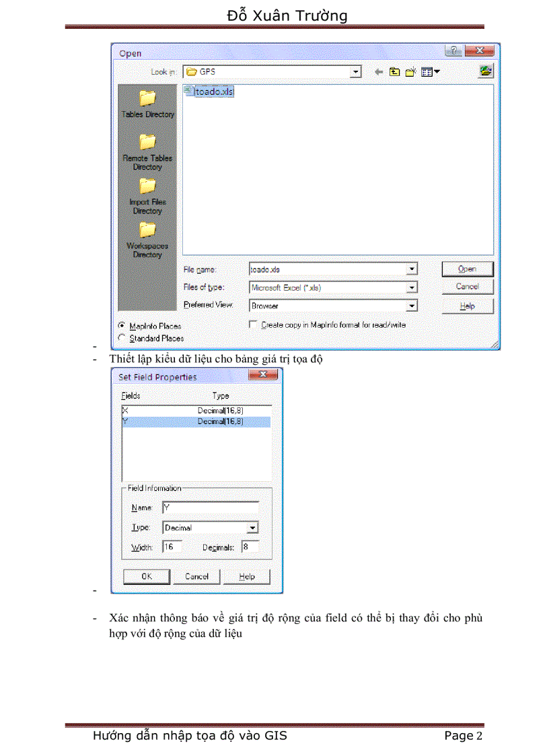Screen dimensions: 549x756
Task: Click the MapInfo open icon at top right
Action: coord(485,71)
